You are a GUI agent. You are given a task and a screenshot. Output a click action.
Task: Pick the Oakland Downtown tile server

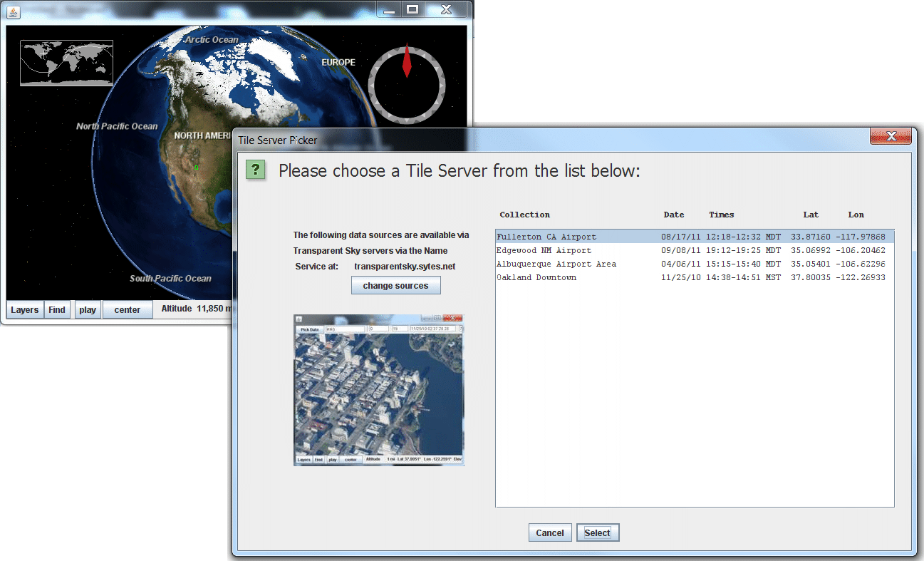pos(536,277)
